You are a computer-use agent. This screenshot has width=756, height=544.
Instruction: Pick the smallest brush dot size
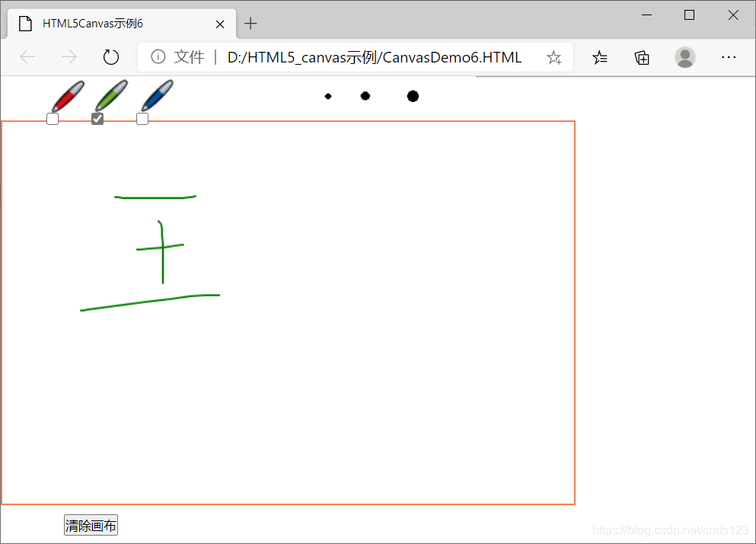click(x=328, y=95)
